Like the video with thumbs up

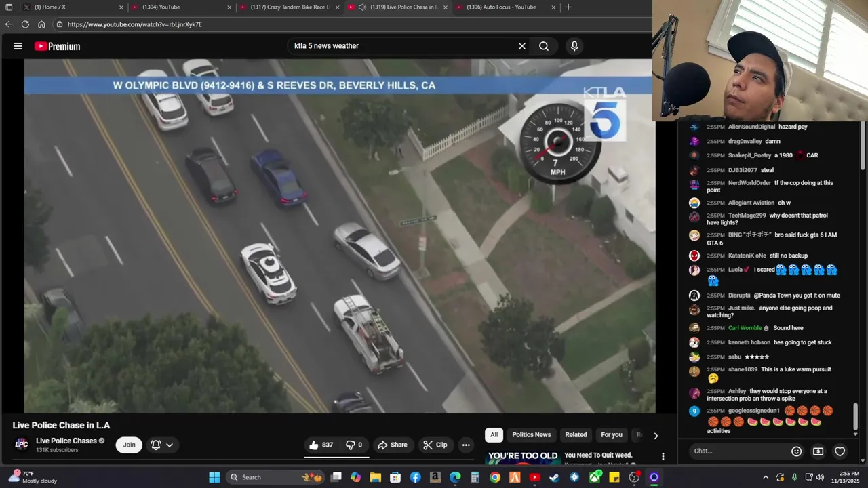click(x=321, y=445)
